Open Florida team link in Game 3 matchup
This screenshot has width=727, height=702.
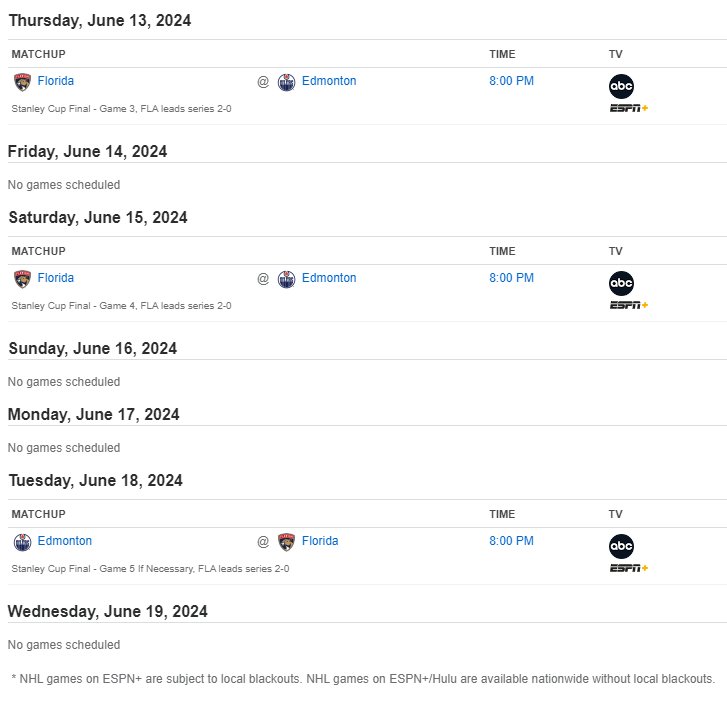(x=56, y=81)
